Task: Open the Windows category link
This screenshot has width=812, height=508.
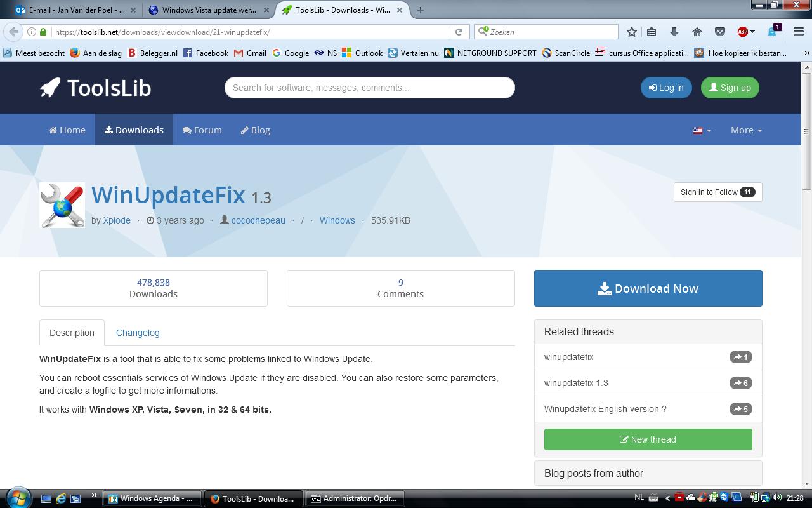Action: pyautogui.click(x=337, y=220)
